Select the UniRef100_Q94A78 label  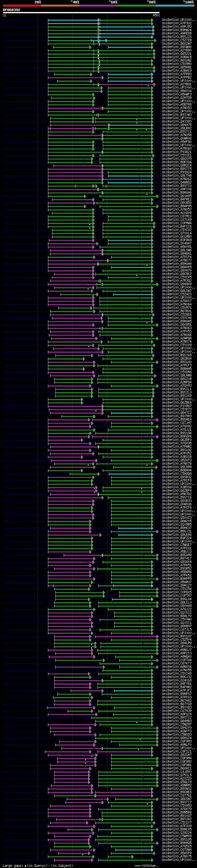pos(177,125)
